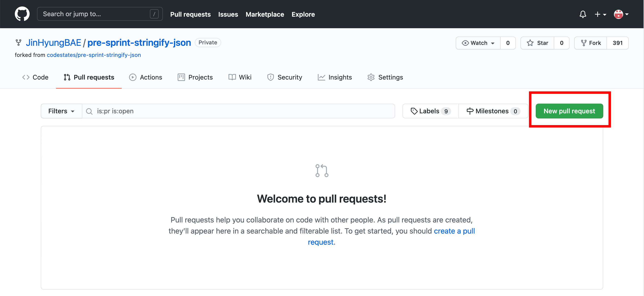This screenshot has width=644, height=296.
Task: Focus the Search or jump to field
Action: pos(100,14)
